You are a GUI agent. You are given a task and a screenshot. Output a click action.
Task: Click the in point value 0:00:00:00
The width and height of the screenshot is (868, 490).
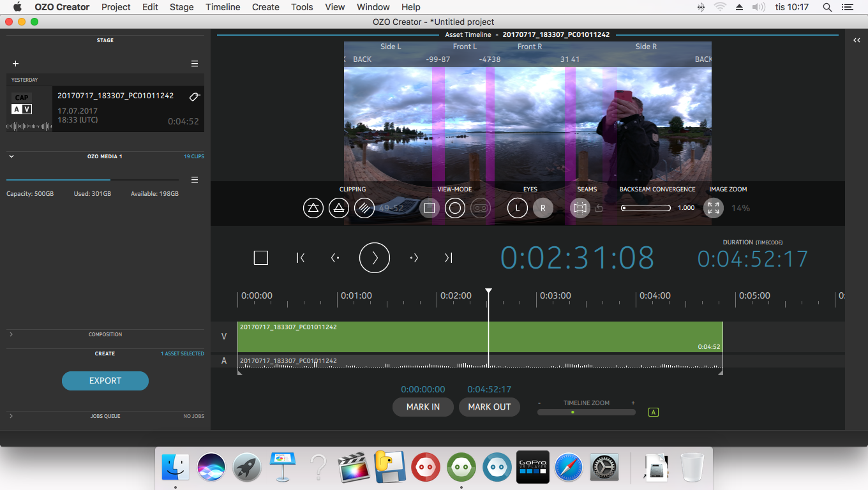pyautogui.click(x=423, y=389)
